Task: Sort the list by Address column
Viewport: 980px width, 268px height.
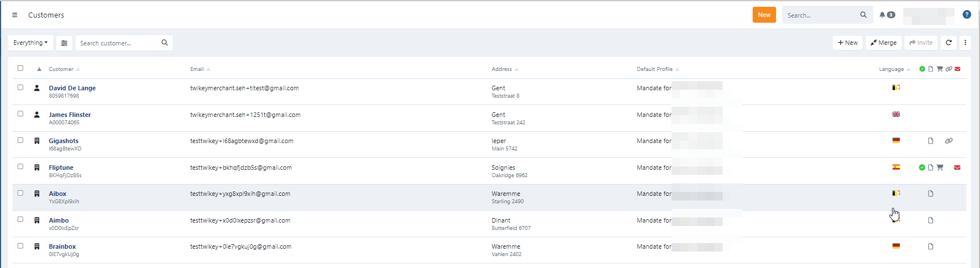Action: 502,69
